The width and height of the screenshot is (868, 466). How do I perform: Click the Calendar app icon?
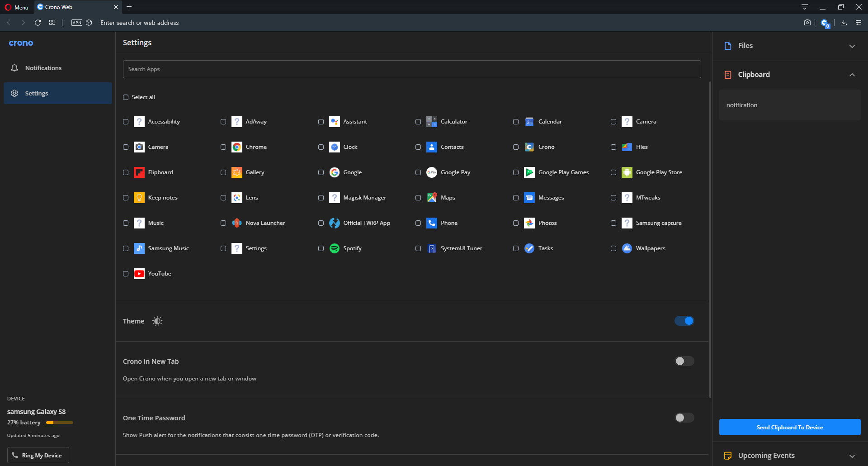coord(529,122)
